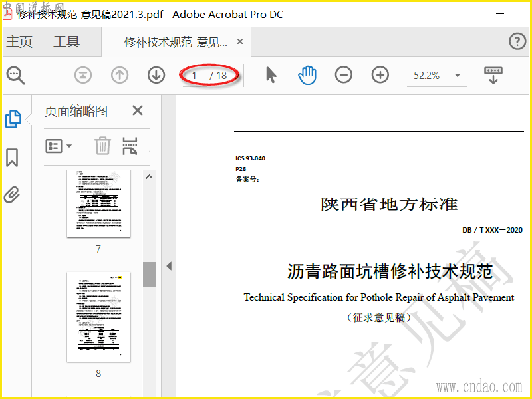
Task: Select the 修补技术规范-意见... document tab
Action: point(176,42)
